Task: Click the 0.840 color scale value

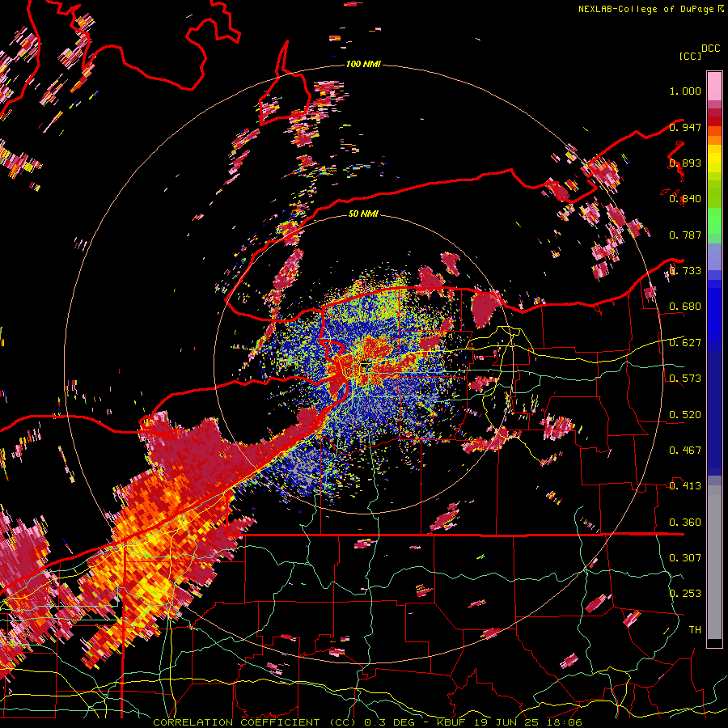Action: click(685, 199)
